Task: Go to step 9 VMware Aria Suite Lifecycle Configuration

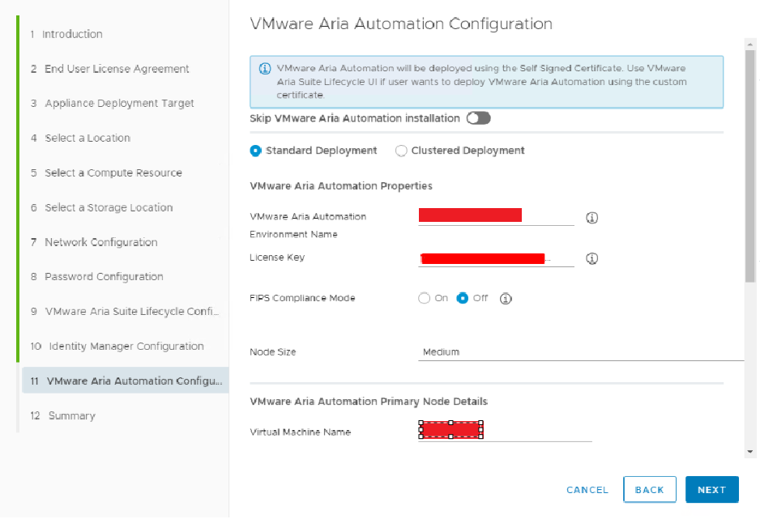Action: pyautogui.click(x=125, y=312)
